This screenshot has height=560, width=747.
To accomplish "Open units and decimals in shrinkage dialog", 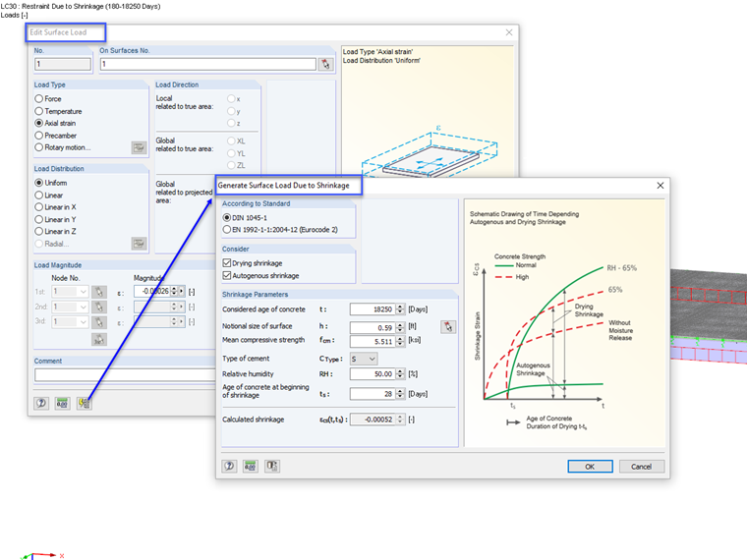I will point(250,466).
